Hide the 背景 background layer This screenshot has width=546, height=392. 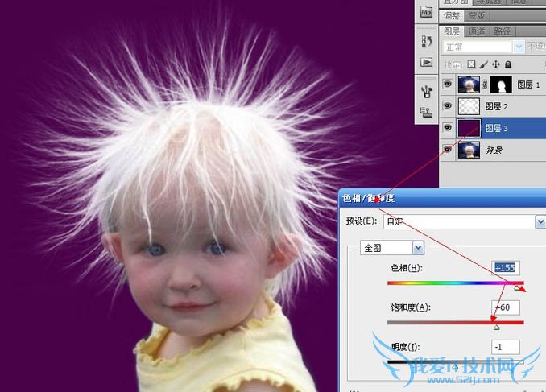pos(448,149)
